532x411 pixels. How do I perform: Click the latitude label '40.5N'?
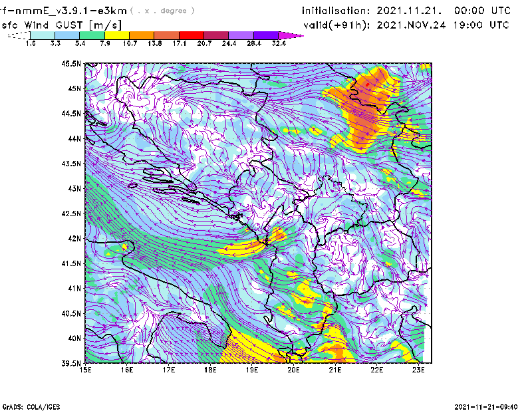coord(71,313)
